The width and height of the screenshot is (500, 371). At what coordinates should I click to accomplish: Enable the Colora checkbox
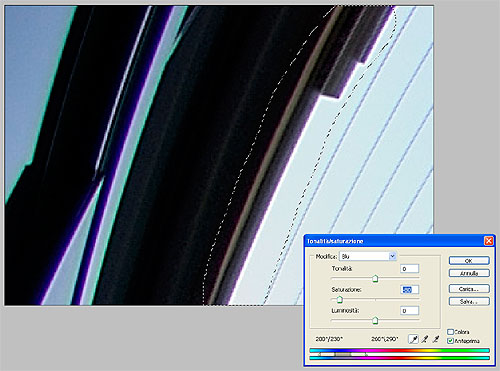[x=450, y=332]
